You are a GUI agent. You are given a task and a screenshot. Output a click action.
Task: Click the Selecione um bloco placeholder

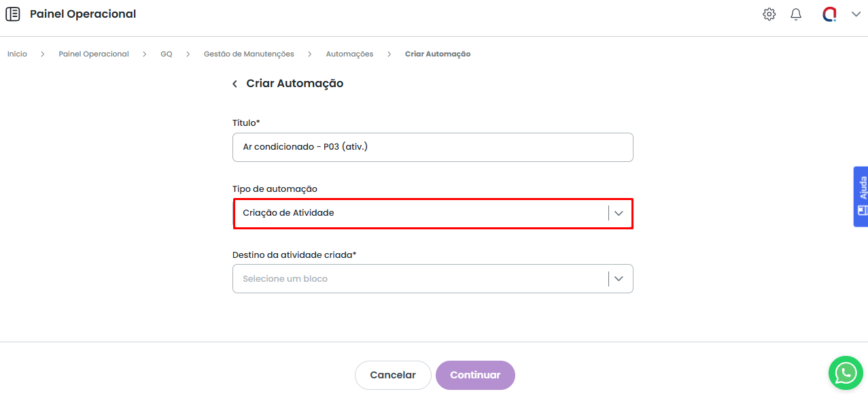coord(285,279)
